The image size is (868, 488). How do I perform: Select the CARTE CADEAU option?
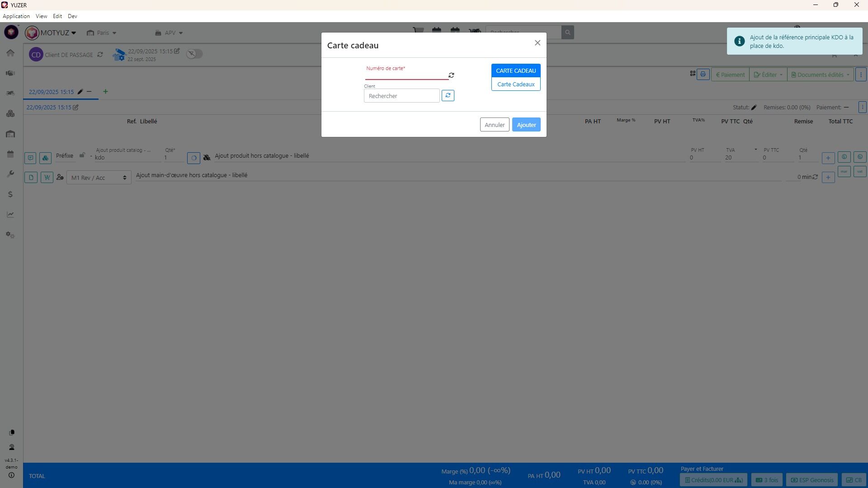pos(515,70)
